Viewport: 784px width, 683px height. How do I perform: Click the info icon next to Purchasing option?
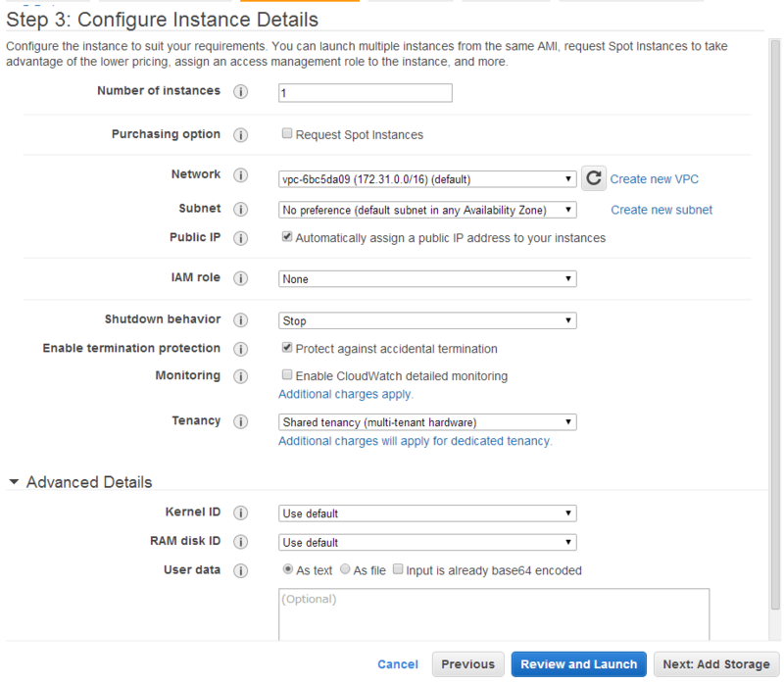click(241, 135)
